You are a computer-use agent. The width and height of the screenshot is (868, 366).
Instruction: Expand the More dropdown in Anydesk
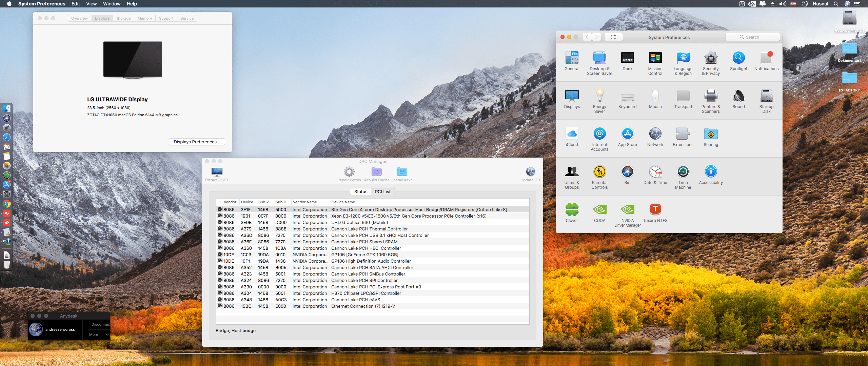(x=98, y=334)
